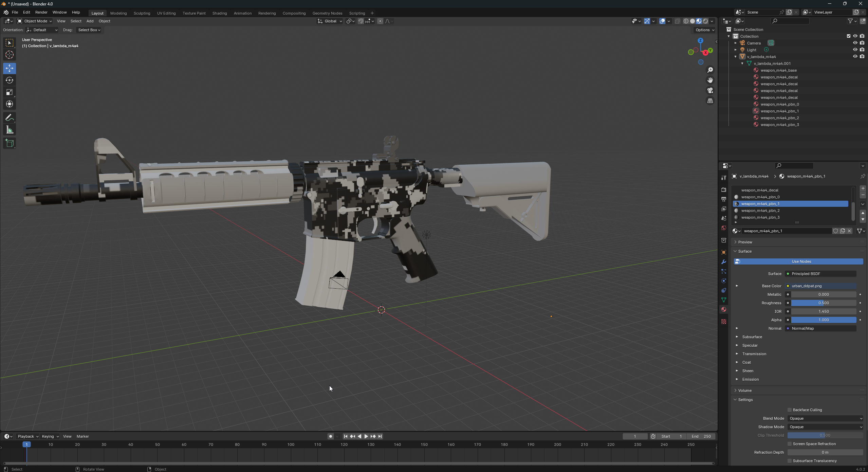Expand the Emission section

coord(750,379)
